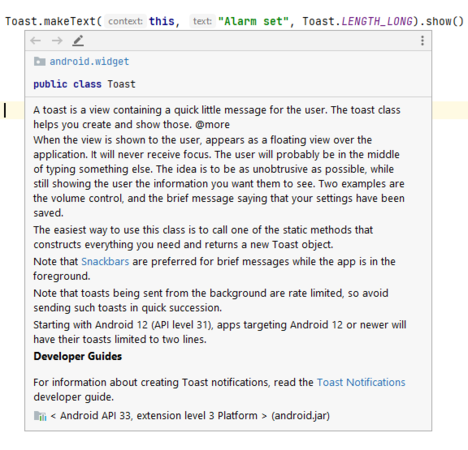Click the library icon next to Android API 33

40,416
